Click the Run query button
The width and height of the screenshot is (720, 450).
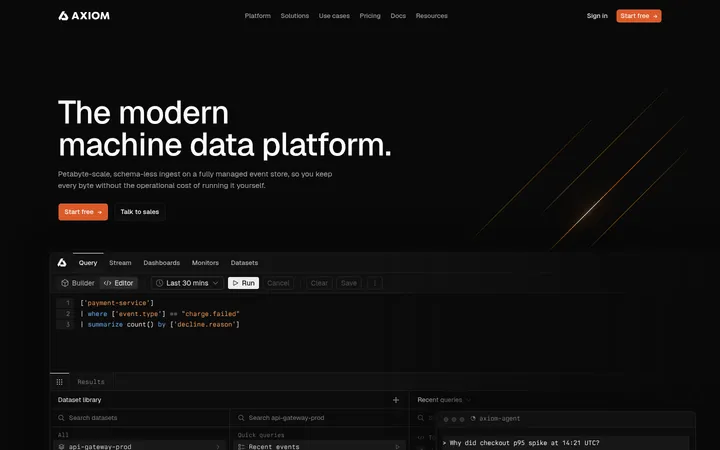(x=243, y=283)
